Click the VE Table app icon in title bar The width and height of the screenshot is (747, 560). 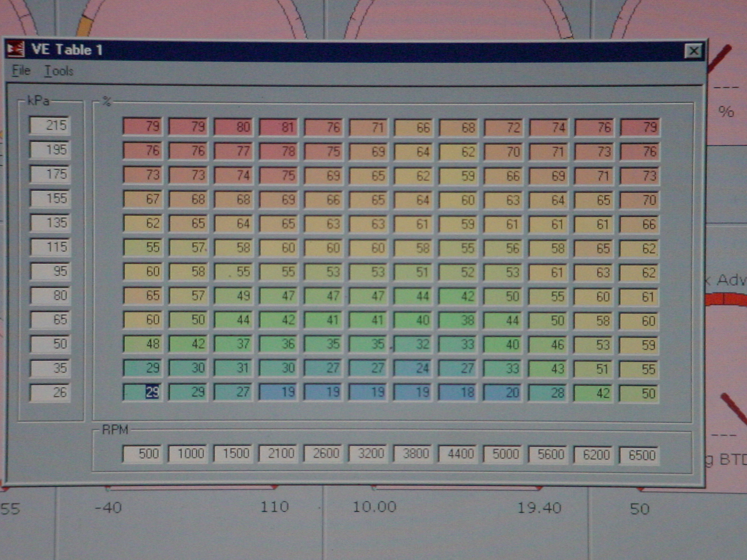(15, 49)
